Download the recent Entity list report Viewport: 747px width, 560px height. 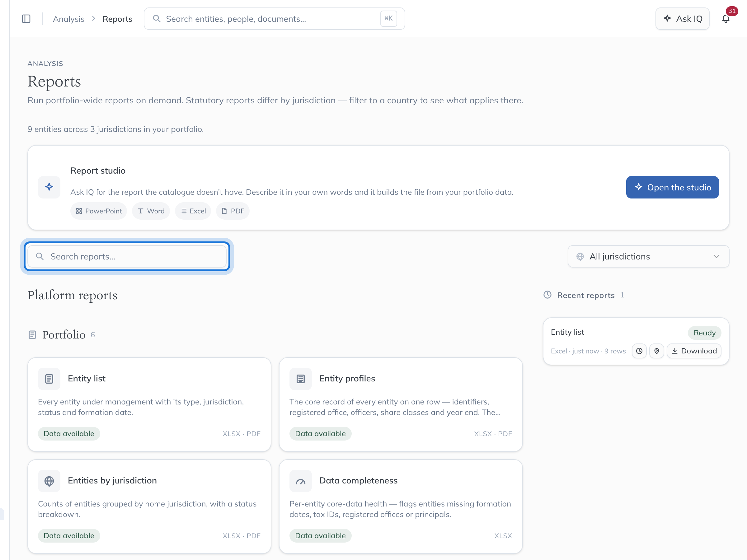[694, 351]
